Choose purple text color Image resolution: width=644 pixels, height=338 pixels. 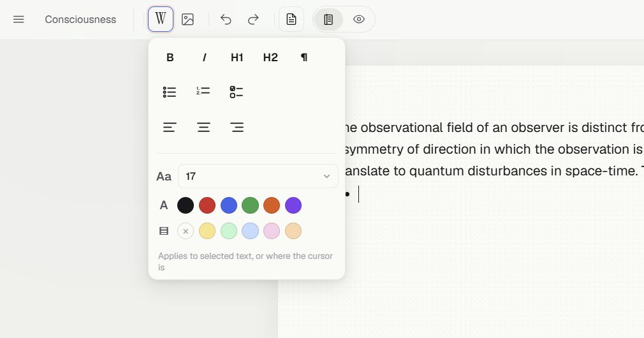[x=293, y=205]
